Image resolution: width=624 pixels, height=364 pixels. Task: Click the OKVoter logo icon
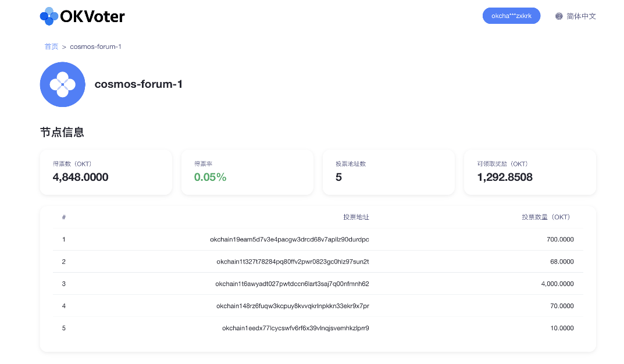pos(49,16)
